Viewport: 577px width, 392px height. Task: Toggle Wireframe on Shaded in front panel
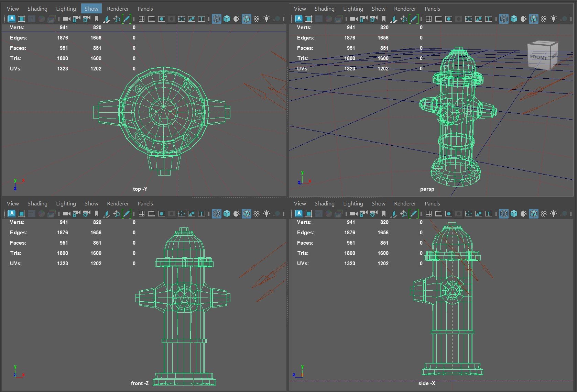pos(247,214)
